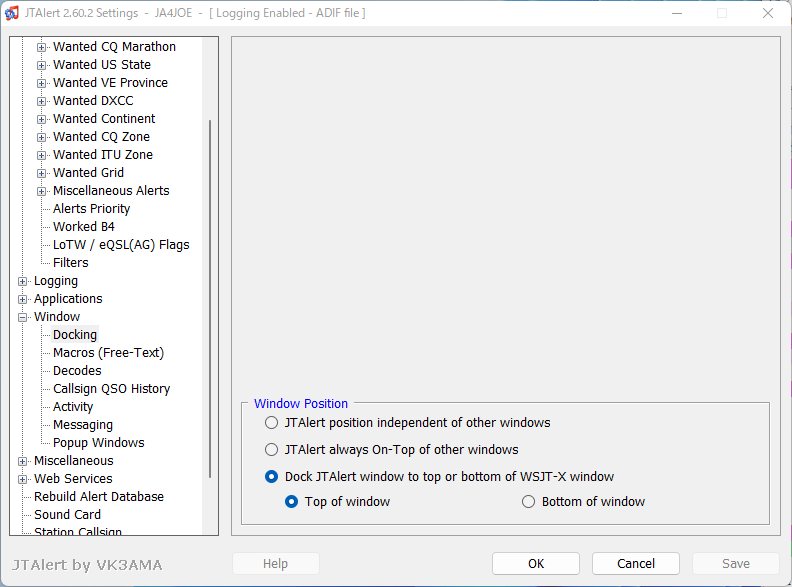Select Docking in the tree
The height and width of the screenshot is (587, 792).
(75, 335)
